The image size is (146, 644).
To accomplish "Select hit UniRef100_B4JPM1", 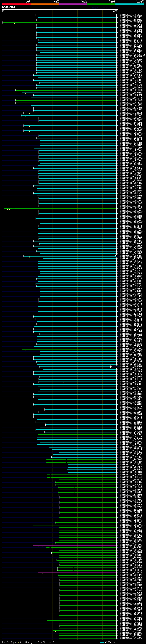I will 131,93.
